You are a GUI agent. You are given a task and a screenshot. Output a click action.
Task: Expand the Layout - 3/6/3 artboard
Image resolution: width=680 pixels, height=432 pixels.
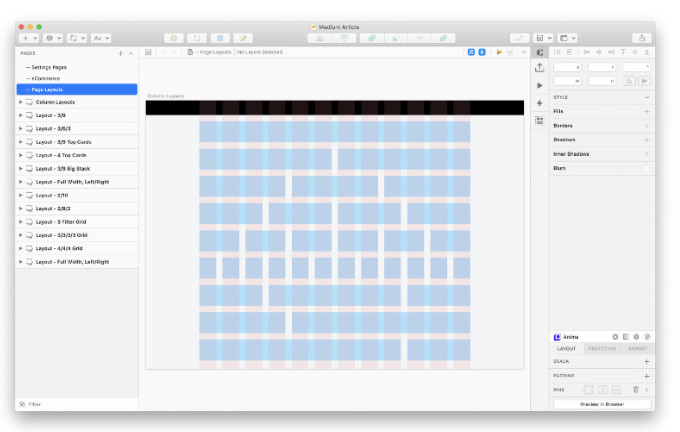coord(20,129)
